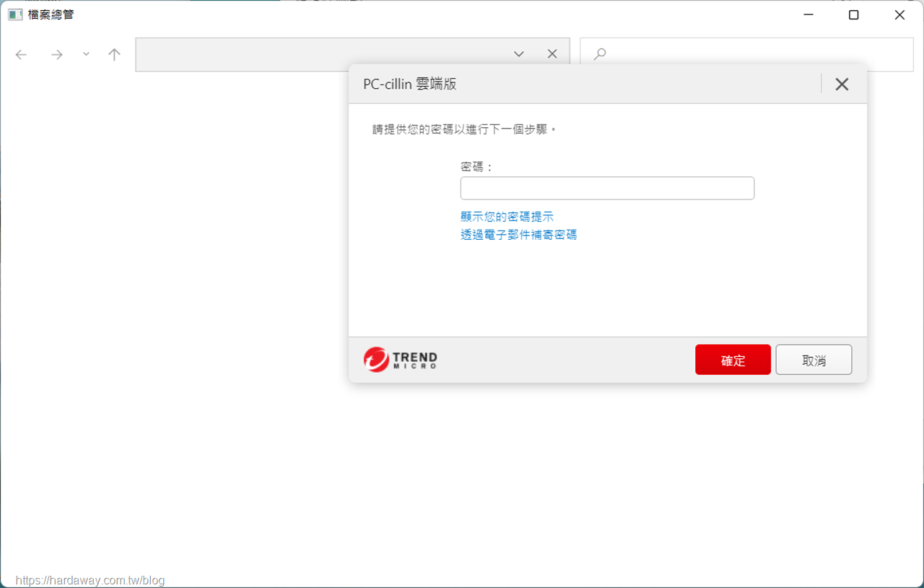Open 透過電子郵件補寄密碼 link
The width and height of the screenshot is (924, 588).
coord(519,235)
